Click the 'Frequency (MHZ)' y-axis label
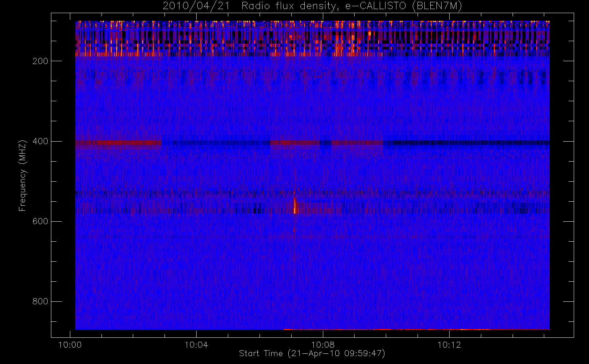Image resolution: width=589 pixels, height=364 pixels. tap(23, 175)
